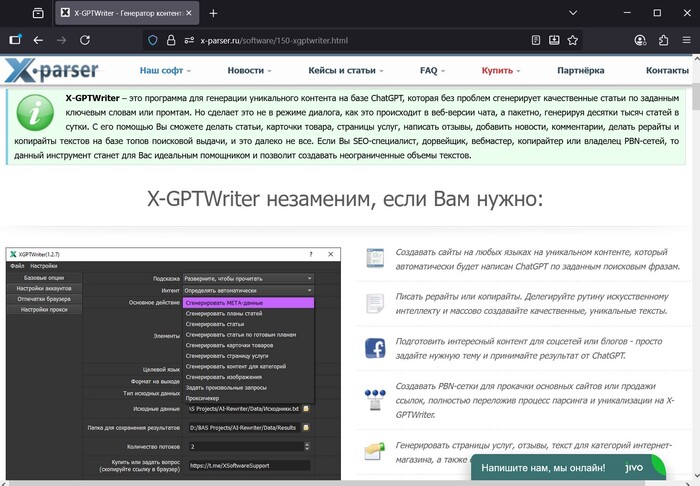Open the Firefox hamburger menu

pos(687,40)
